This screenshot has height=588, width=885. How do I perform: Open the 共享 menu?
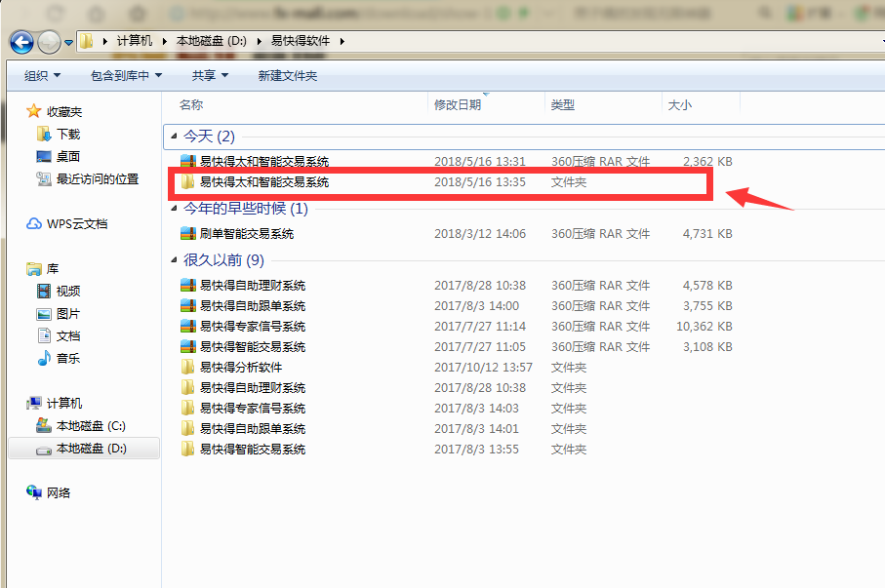[210, 76]
